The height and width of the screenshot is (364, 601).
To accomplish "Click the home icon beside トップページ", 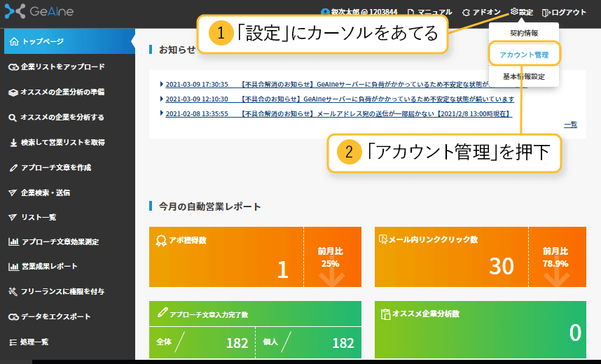I will pos(14,41).
